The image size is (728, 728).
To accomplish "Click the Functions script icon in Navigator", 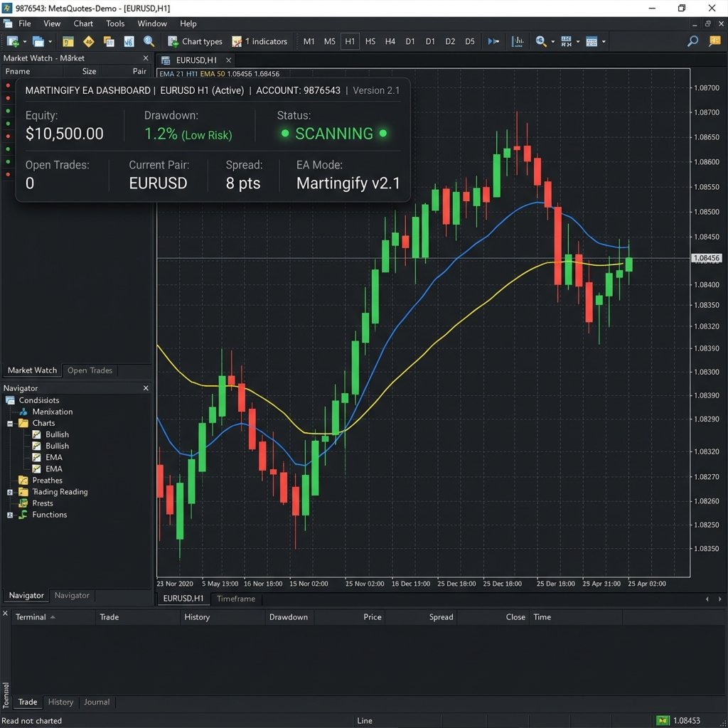I will (x=23, y=515).
